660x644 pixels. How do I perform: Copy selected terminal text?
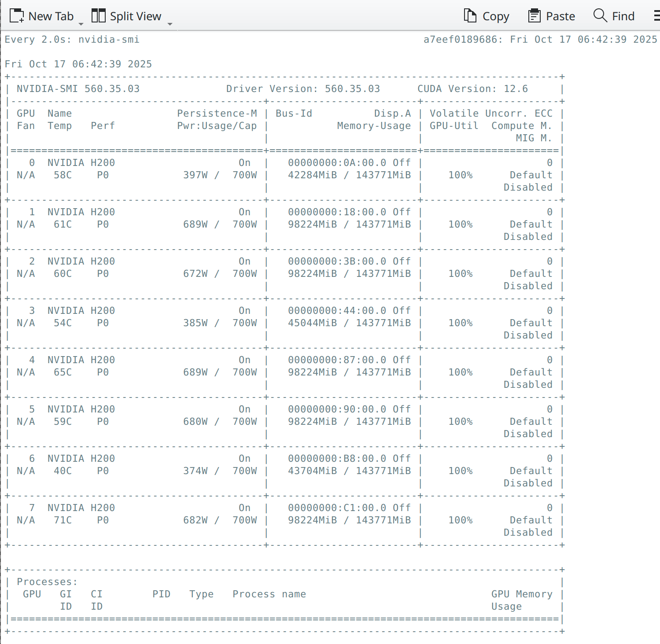point(487,16)
